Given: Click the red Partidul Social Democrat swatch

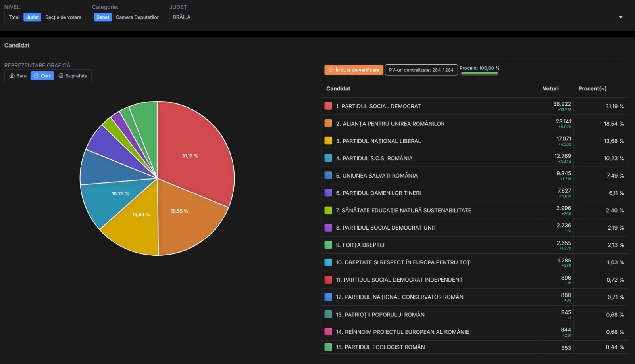Looking at the screenshot, I should 328,106.
